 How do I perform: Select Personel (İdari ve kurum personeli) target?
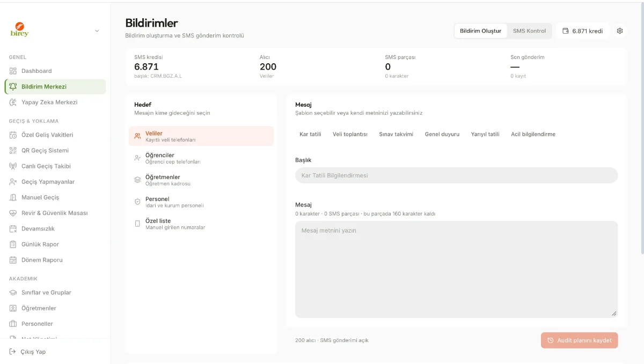201,202
